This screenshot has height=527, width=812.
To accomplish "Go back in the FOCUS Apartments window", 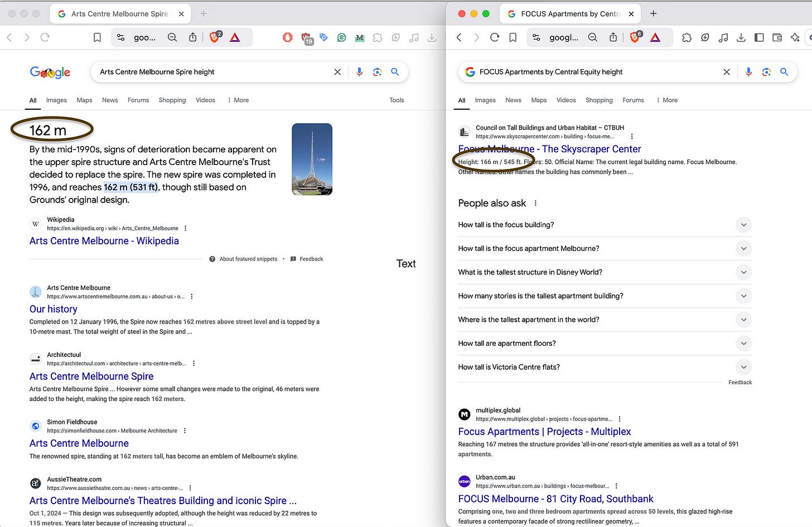I will click(x=459, y=37).
